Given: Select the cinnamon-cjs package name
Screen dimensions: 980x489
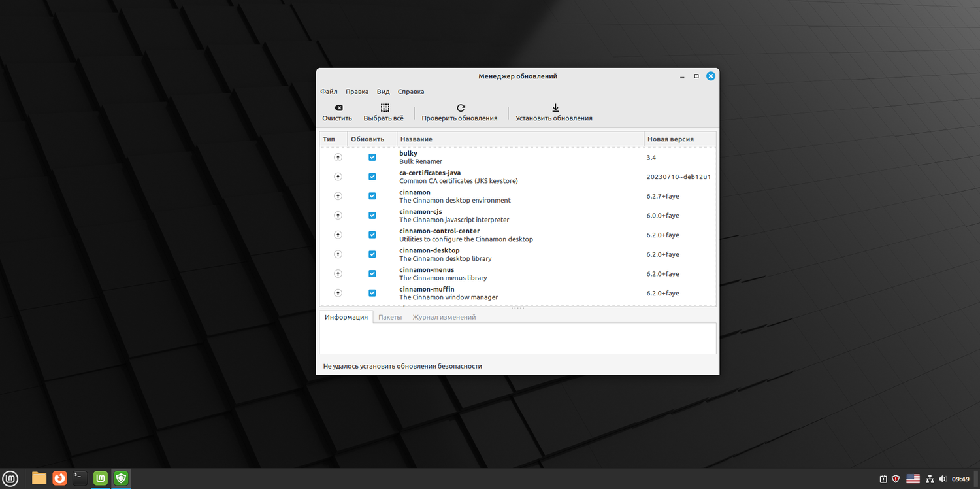Looking at the screenshot, I should pyautogui.click(x=421, y=212).
